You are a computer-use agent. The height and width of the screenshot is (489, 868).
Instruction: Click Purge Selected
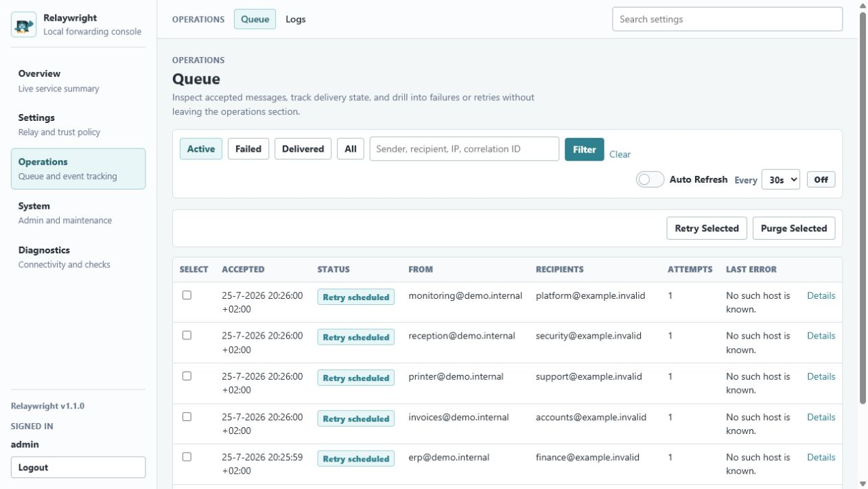click(794, 228)
